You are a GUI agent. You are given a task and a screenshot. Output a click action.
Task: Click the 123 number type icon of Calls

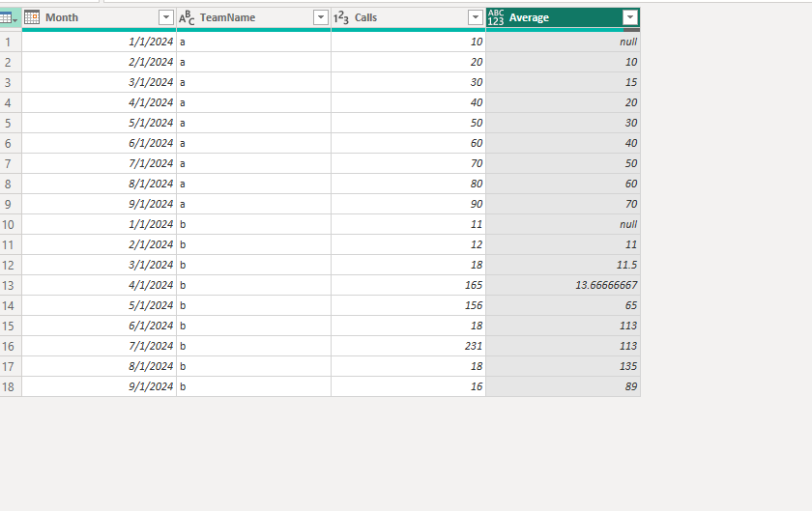(x=340, y=17)
